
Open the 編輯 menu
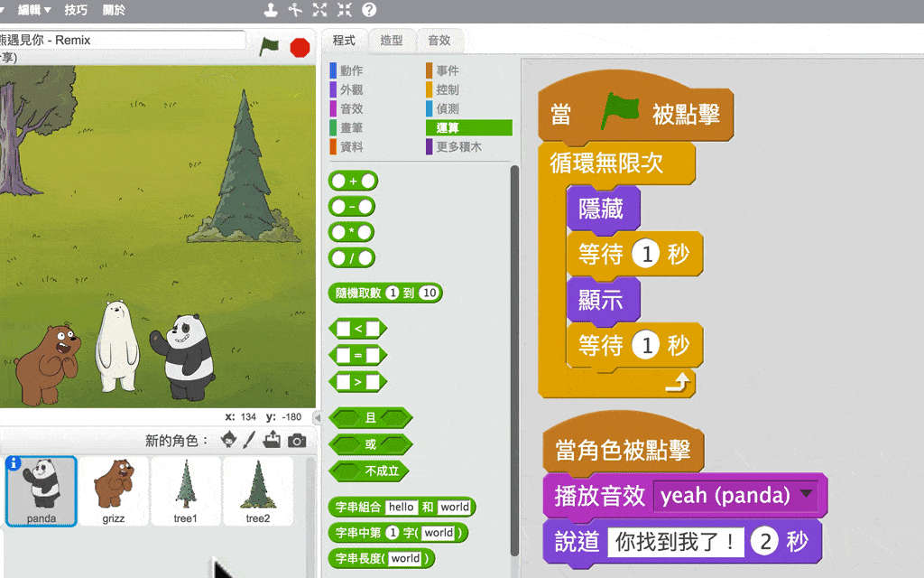tap(34, 10)
